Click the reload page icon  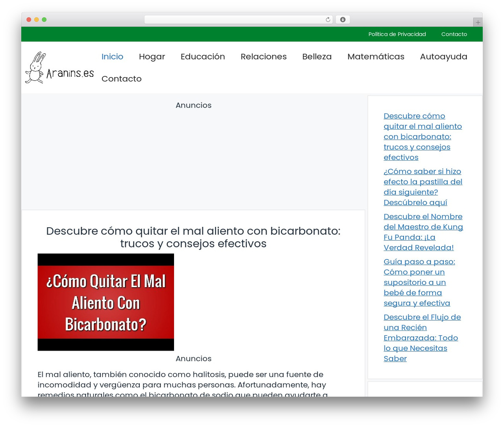coord(328,20)
